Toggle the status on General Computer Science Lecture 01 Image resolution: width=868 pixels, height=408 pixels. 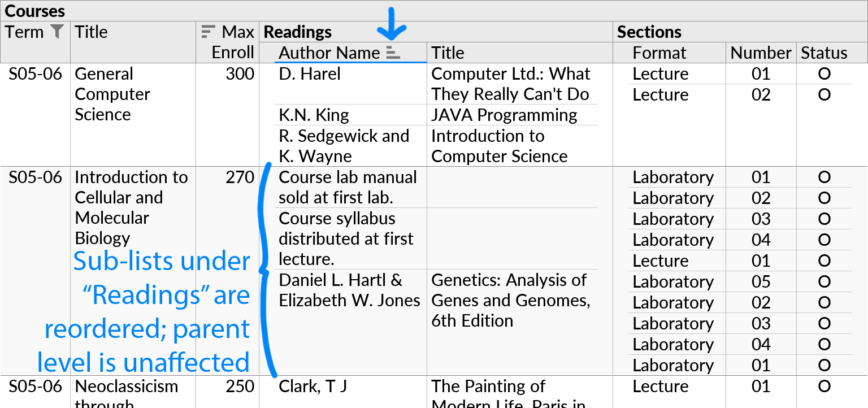click(x=824, y=73)
